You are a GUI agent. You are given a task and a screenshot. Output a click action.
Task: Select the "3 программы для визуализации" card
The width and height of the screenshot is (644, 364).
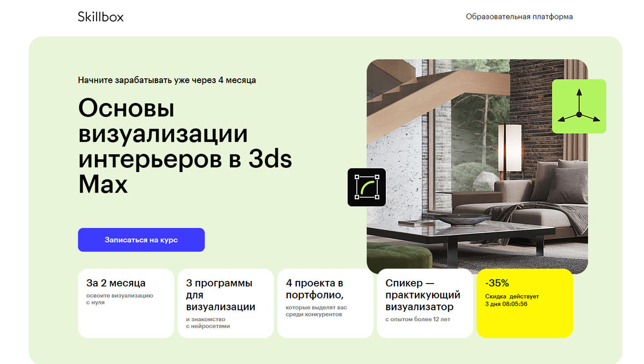225,303
